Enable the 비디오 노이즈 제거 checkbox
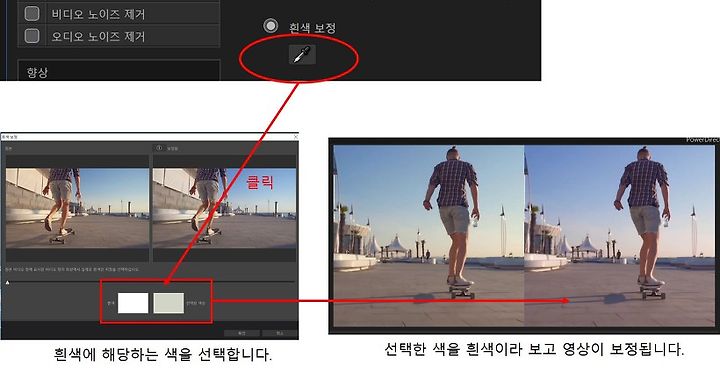The image size is (720, 372). click(x=32, y=14)
